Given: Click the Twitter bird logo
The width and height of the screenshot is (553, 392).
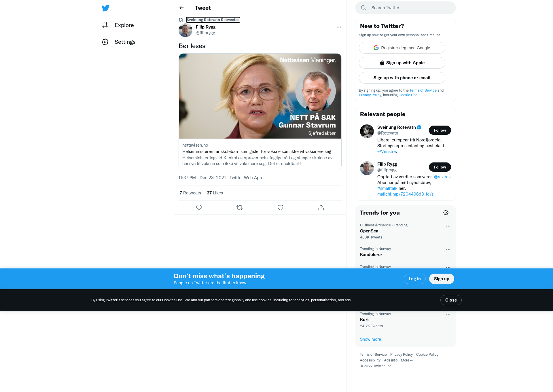Looking at the screenshot, I should tap(105, 8).
